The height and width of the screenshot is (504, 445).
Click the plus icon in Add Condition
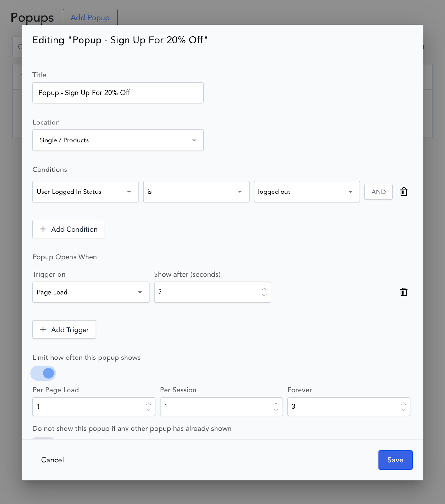point(43,229)
